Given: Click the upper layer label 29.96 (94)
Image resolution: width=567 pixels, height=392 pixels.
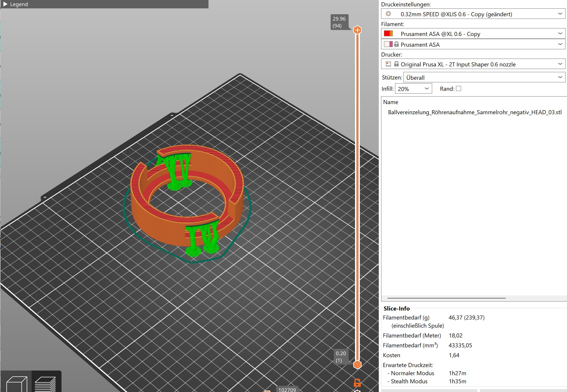Looking at the screenshot, I should (339, 22).
